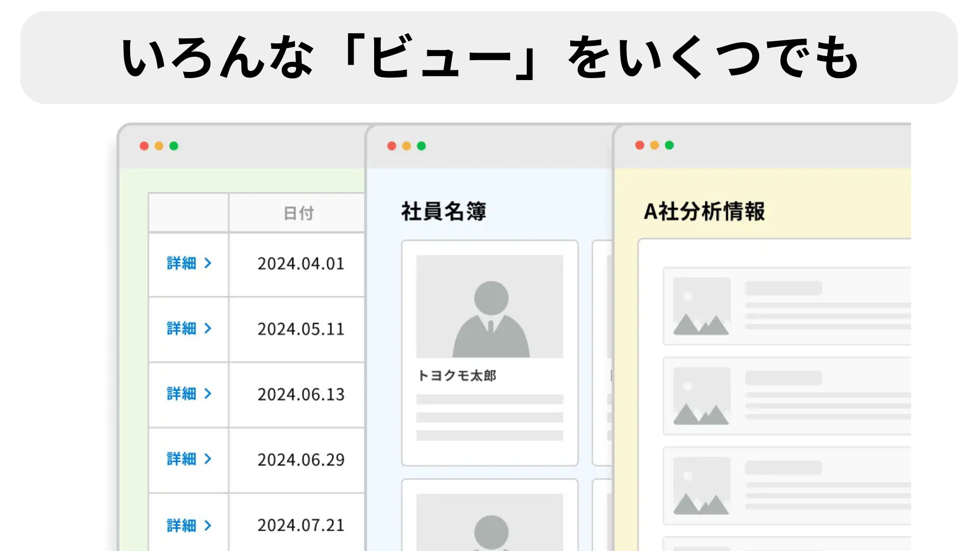The height and width of the screenshot is (551, 980).
Task: Click the red dot on the 社員名簿 window
Action: [x=391, y=146]
